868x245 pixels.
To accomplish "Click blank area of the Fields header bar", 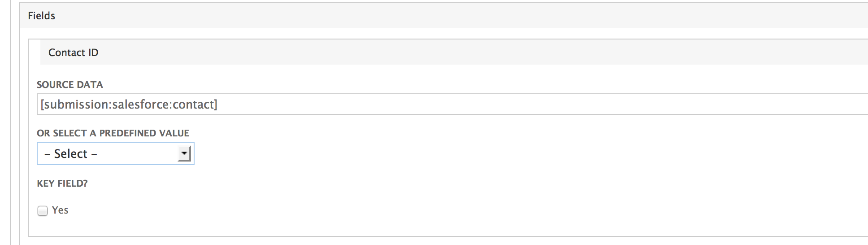I will pos(448,16).
